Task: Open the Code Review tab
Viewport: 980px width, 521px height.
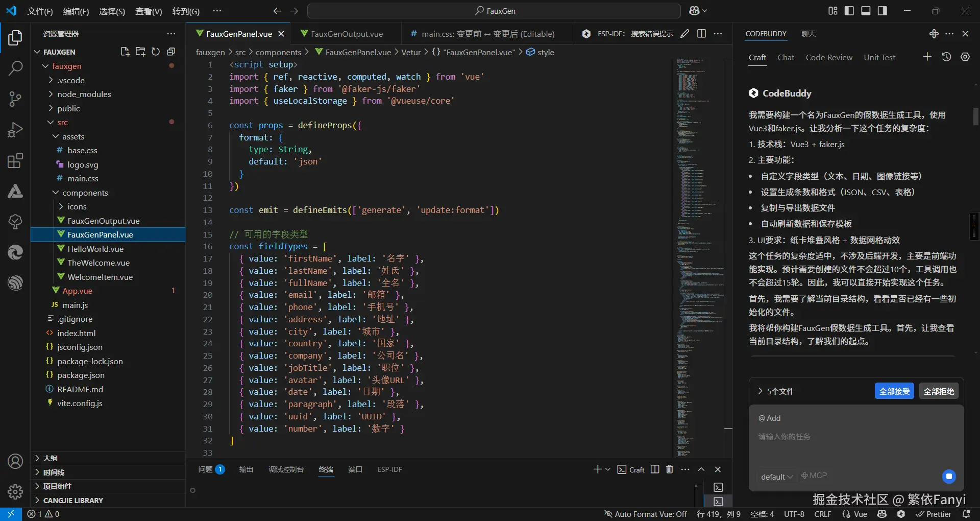Action: pos(828,57)
